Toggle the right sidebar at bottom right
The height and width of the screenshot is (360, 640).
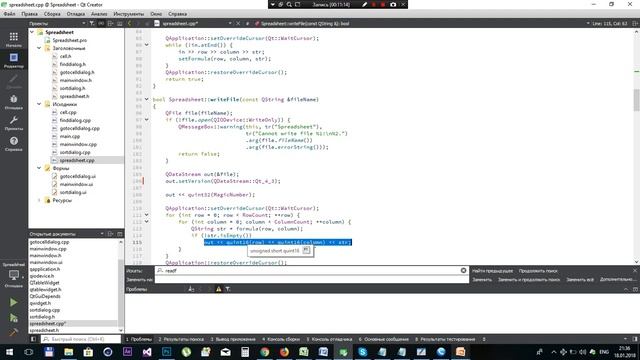point(635,339)
